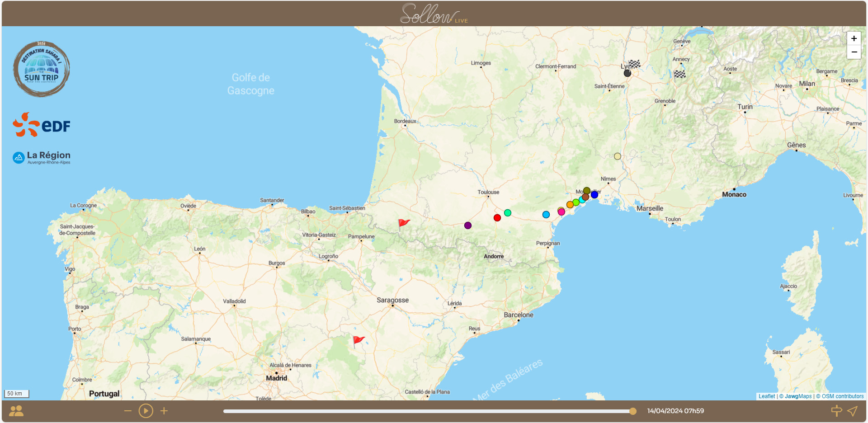
Task: Click the timeline slider handle
Action: (x=633, y=411)
